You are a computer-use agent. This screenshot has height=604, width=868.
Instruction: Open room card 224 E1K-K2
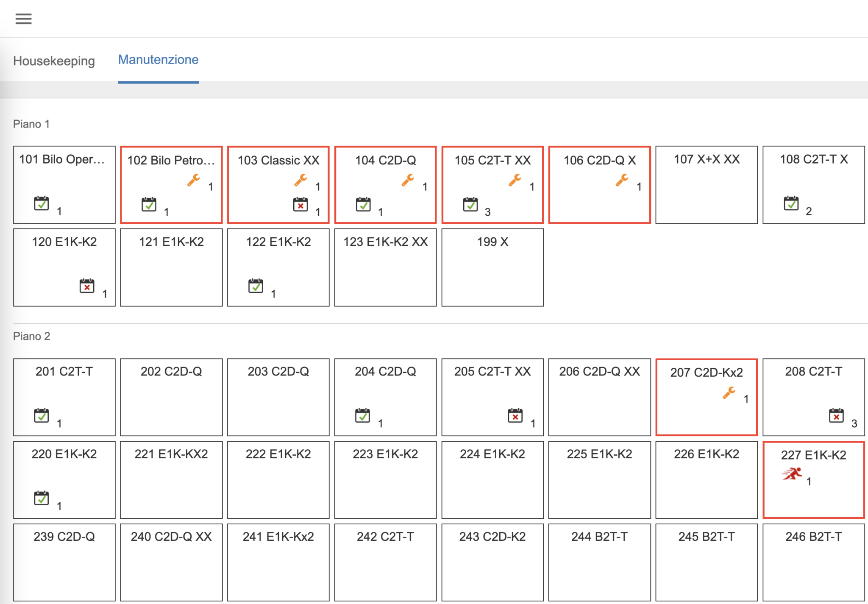coord(492,480)
